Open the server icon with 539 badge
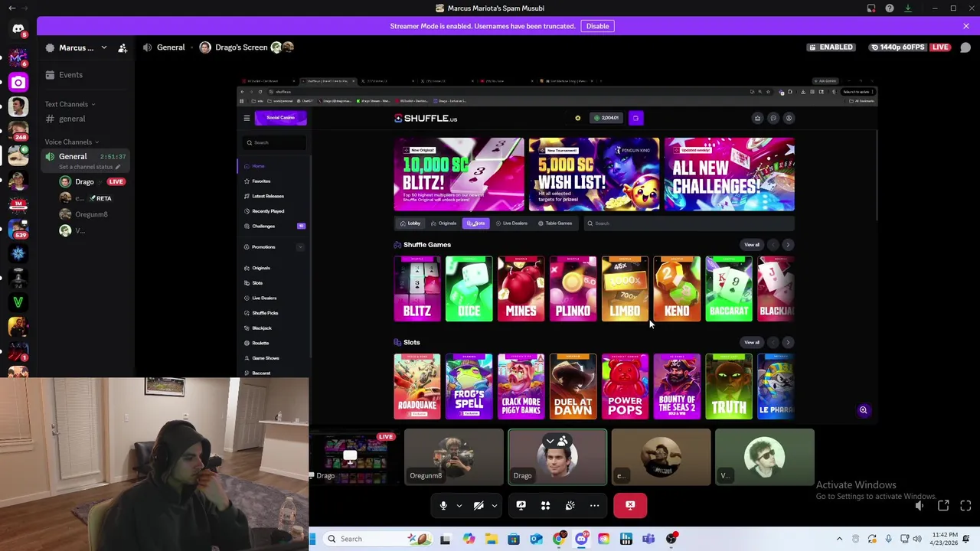The image size is (980, 551). click(x=18, y=229)
